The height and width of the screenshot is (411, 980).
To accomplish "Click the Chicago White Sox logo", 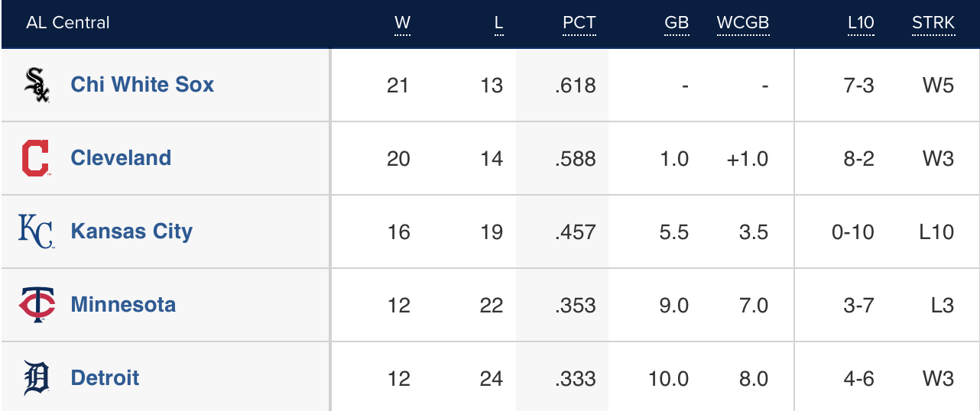I will pyautogui.click(x=37, y=85).
